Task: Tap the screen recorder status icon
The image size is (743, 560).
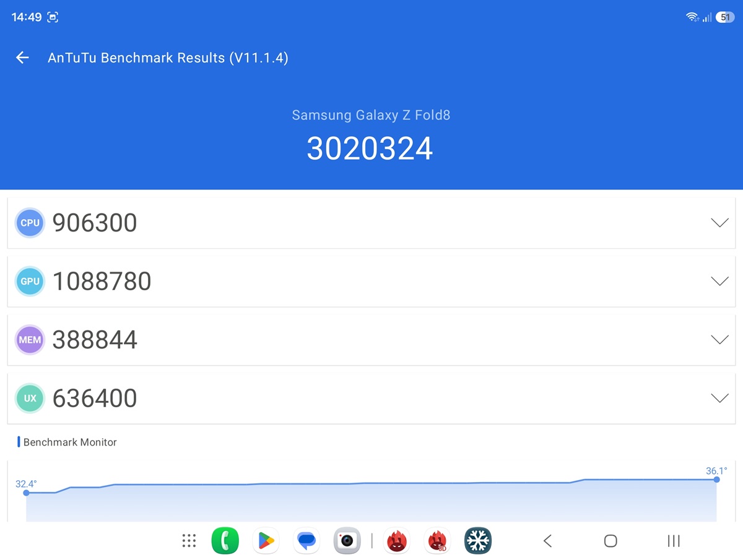Action: click(x=53, y=17)
